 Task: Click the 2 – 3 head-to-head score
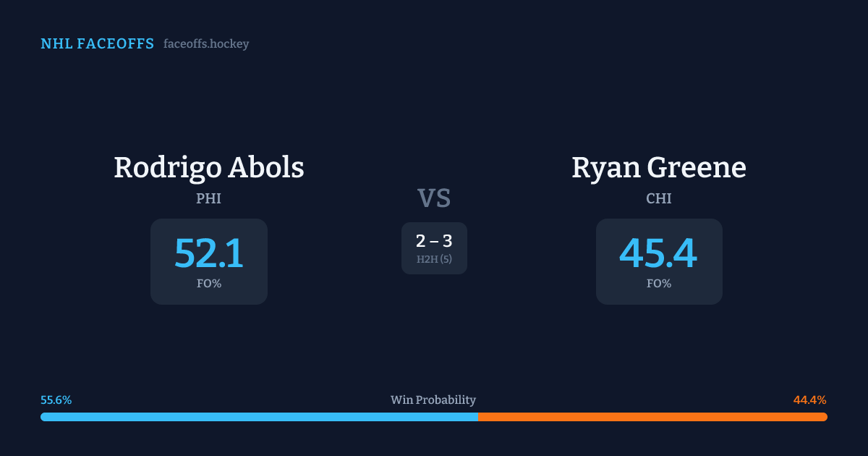[434, 242]
